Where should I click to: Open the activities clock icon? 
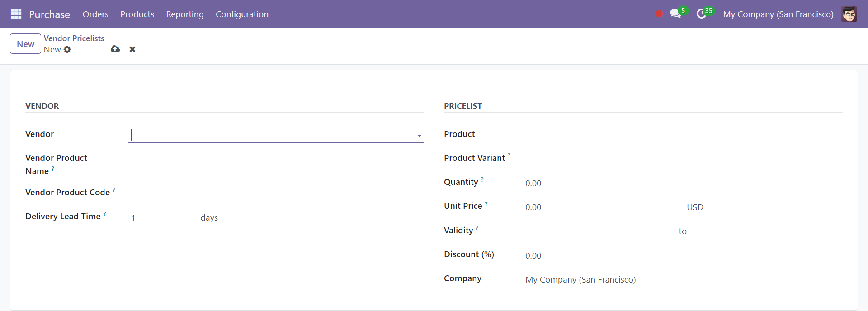pyautogui.click(x=702, y=14)
